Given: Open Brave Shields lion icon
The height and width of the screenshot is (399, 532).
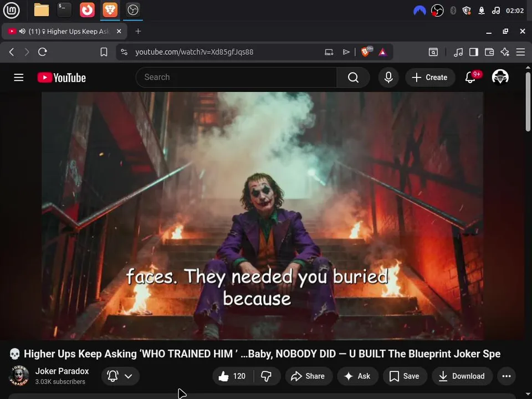Looking at the screenshot, I should pos(366,52).
